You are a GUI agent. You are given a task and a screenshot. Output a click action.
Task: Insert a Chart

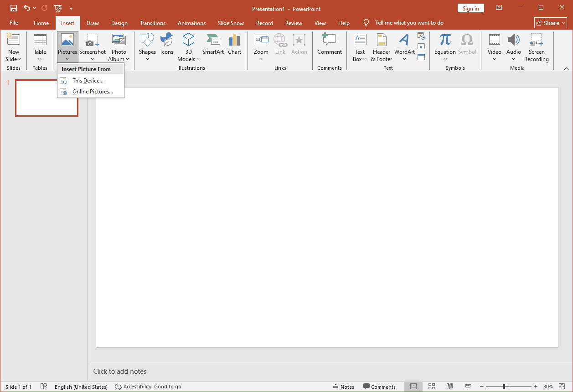point(234,44)
